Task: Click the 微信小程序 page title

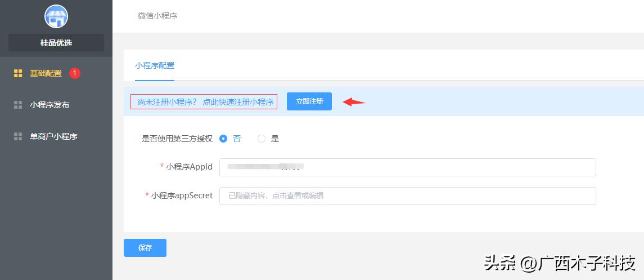Action: click(x=157, y=16)
